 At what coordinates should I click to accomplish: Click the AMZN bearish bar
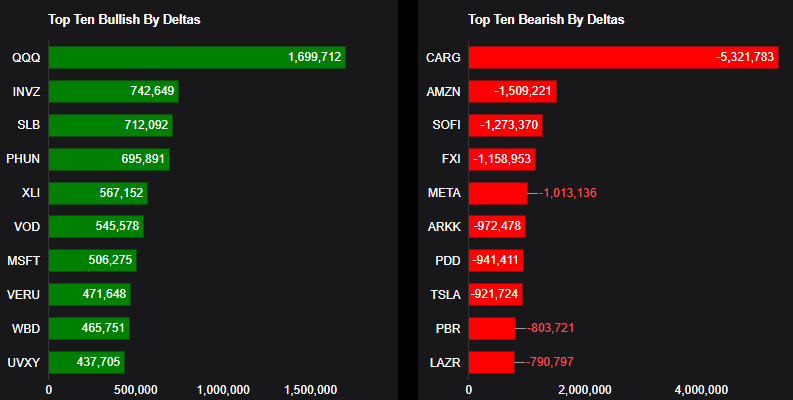click(x=512, y=92)
